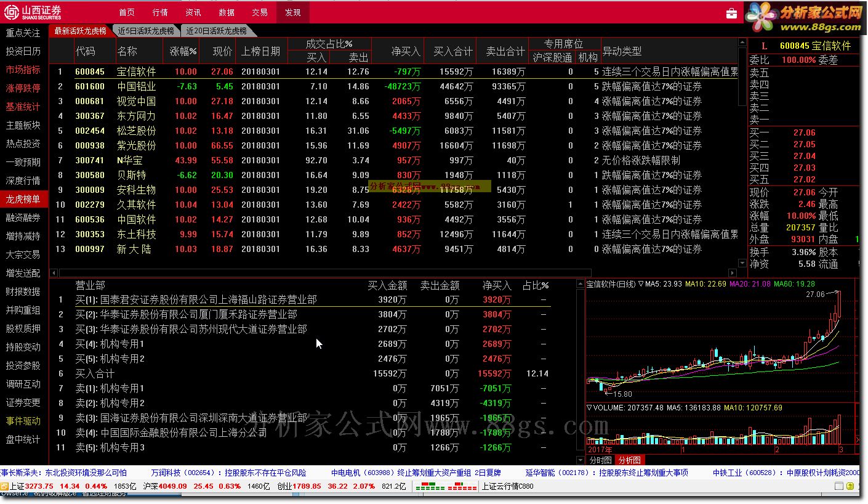Select the 紫光股份 stock row

click(394, 145)
